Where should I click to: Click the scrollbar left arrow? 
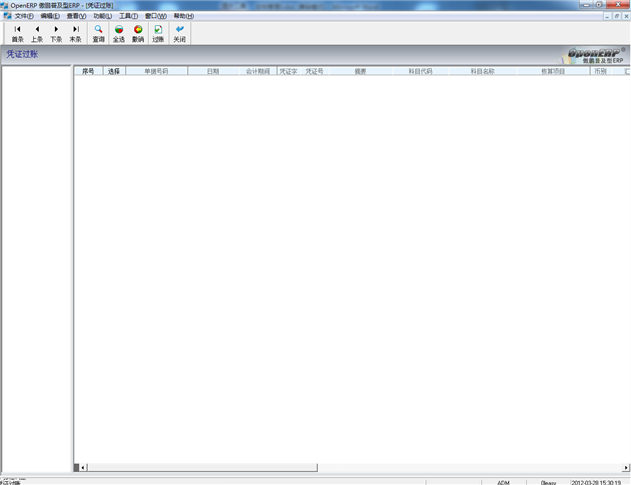pos(84,467)
